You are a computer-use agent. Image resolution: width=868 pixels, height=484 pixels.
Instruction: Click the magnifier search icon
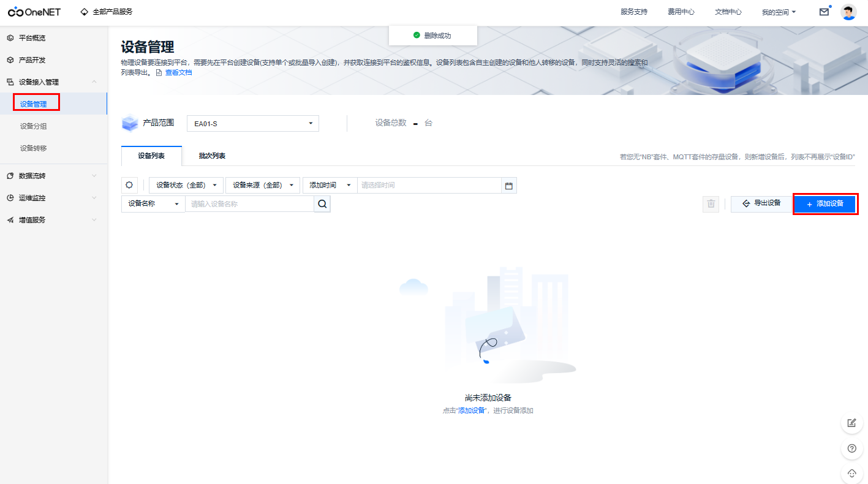pyautogui.click(x=322, y=204)
